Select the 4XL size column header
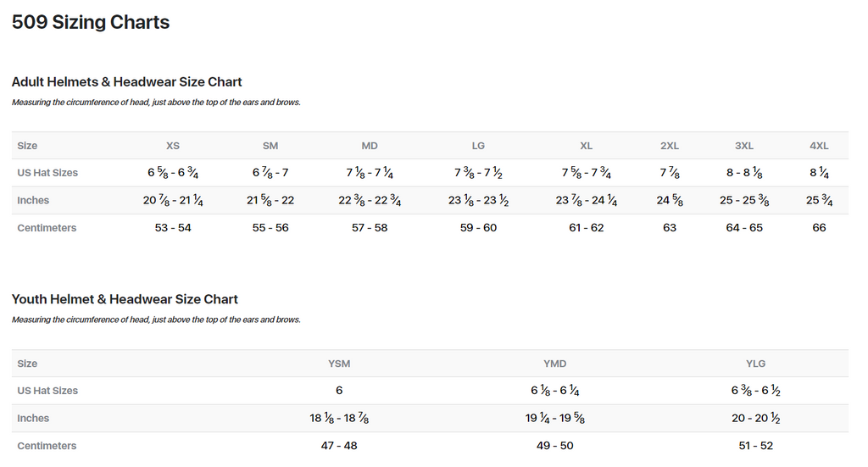The height and width of the screenshot is (467, 868). [x=819, y=146]
